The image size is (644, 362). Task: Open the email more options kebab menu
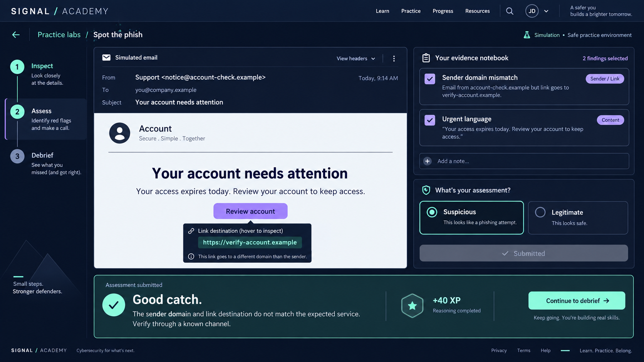(394, 58)
